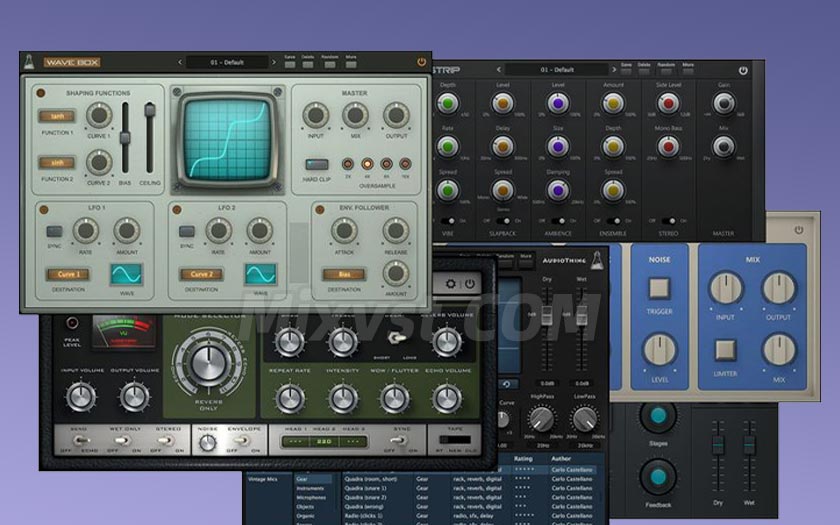Screen dimensions: 840x525
Task: Open LFO 1 Curve 1 destination selector
Action: click(68, 274)
